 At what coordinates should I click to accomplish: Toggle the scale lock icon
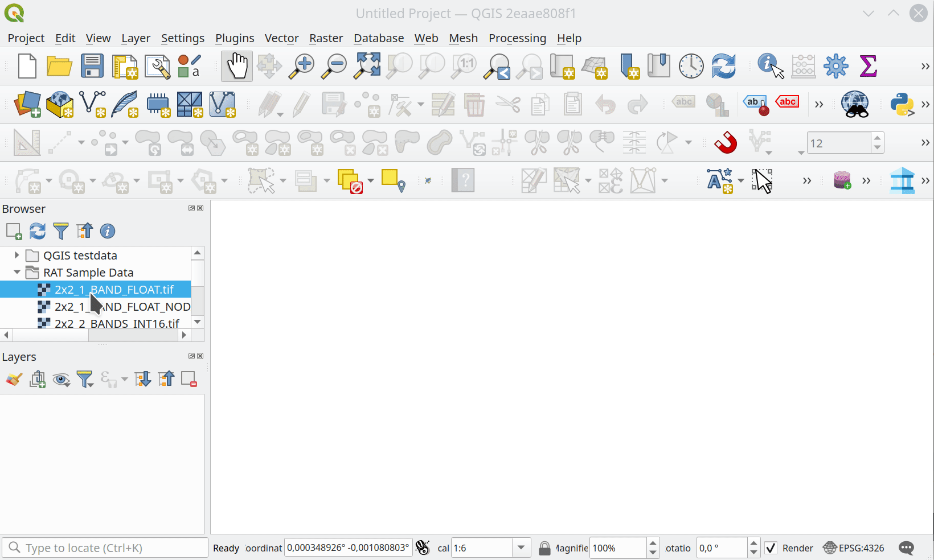click(544, 548)
